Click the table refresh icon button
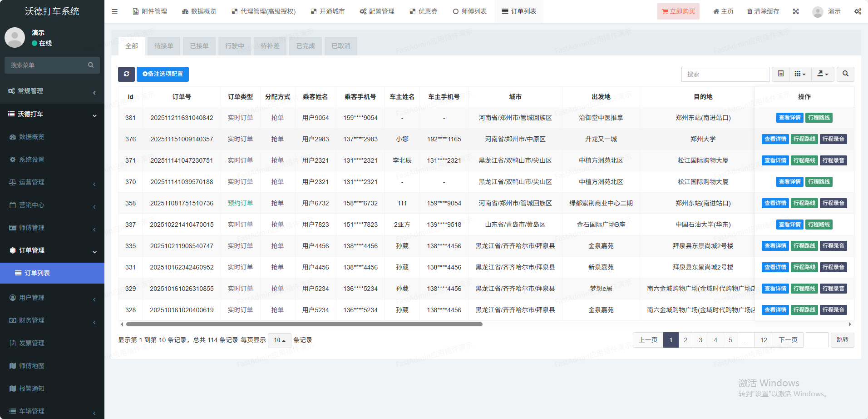This screenshot has width=868, height=419. click(126, 74)
